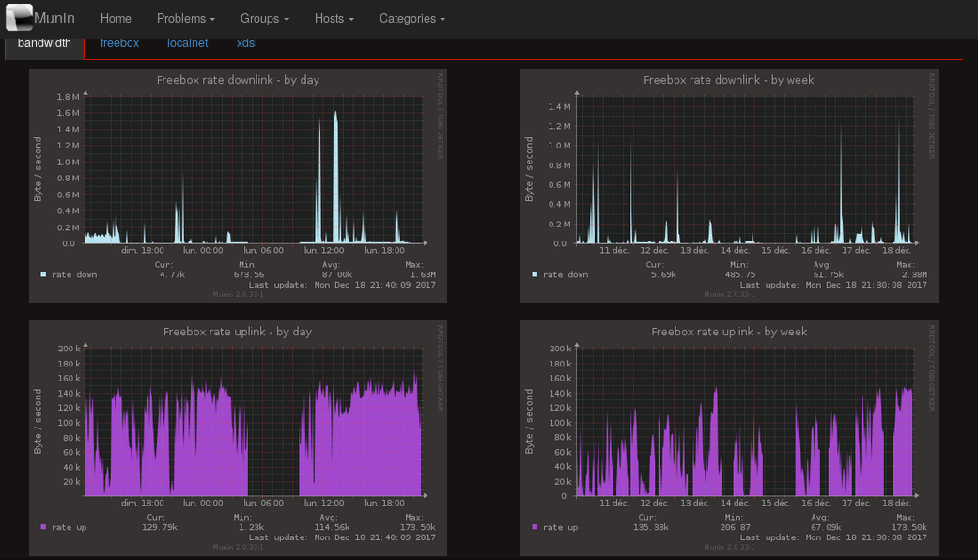
Task: Expand the Groups dropdown menu
Action: [264, 19]
